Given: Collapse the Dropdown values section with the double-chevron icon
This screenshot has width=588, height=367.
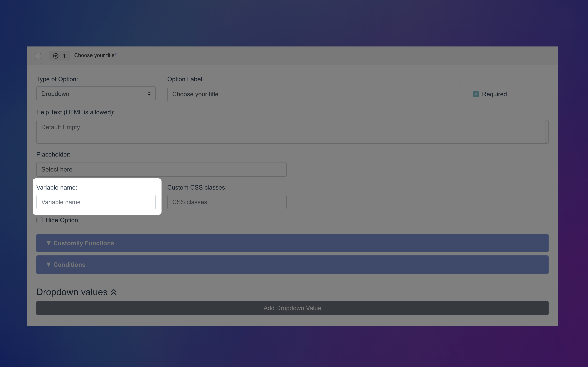Looking at the screenshot, I should tap(113, 292).
